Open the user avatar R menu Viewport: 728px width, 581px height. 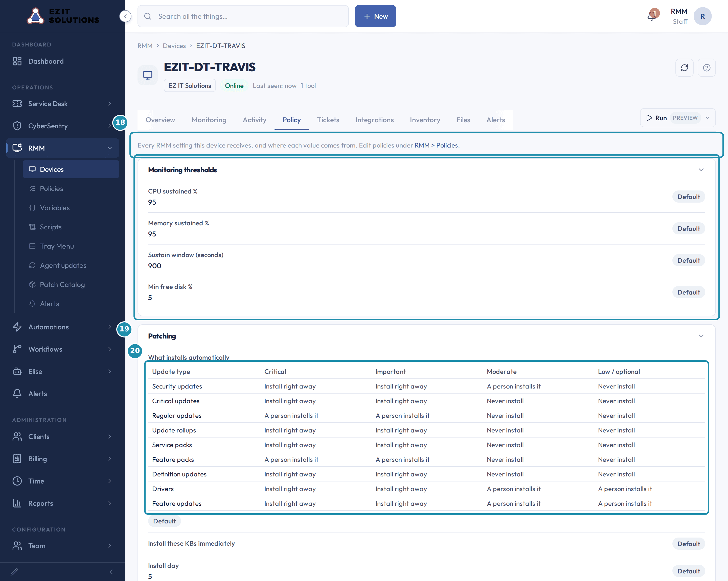(x=702, y=16)
